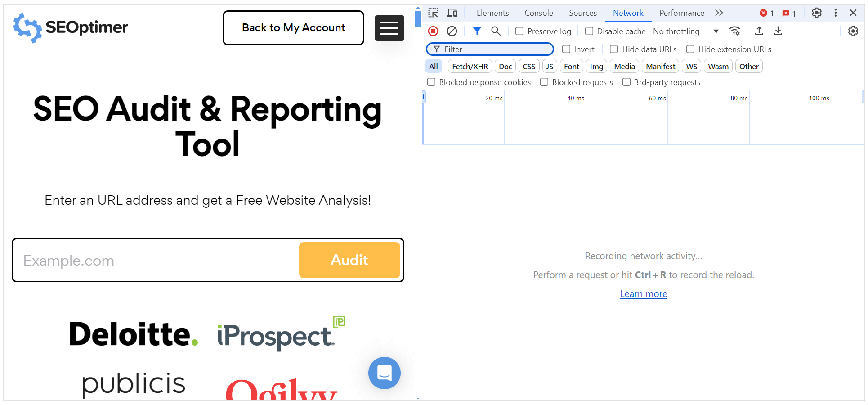Clear the network log

[x=452, y=31]
